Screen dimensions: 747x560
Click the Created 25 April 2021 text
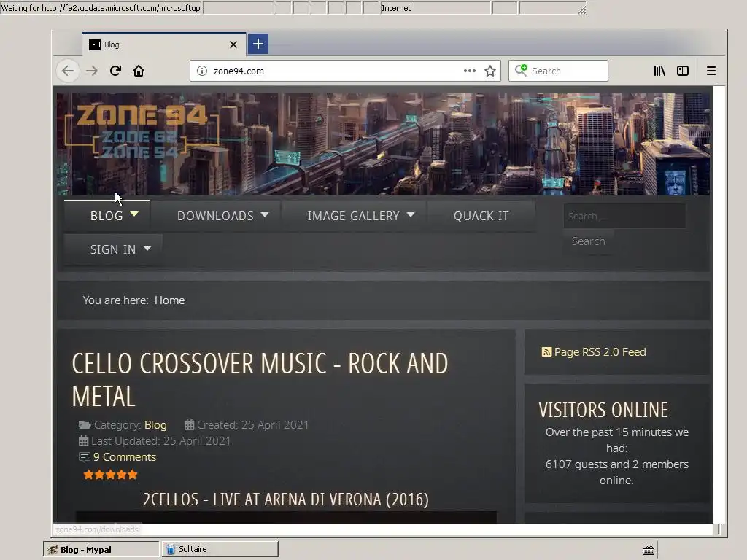click(x=252, y=425)
